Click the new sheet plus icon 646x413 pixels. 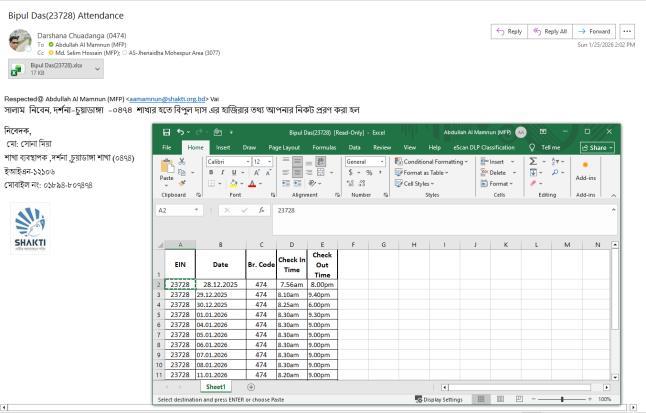coord(250,387)
